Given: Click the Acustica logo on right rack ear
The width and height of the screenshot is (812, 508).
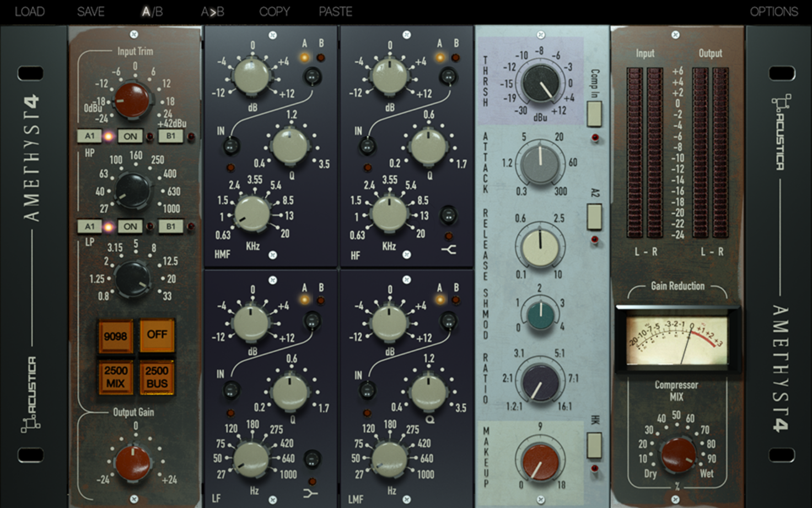Looking at the screenshot, I should [780, 132].
